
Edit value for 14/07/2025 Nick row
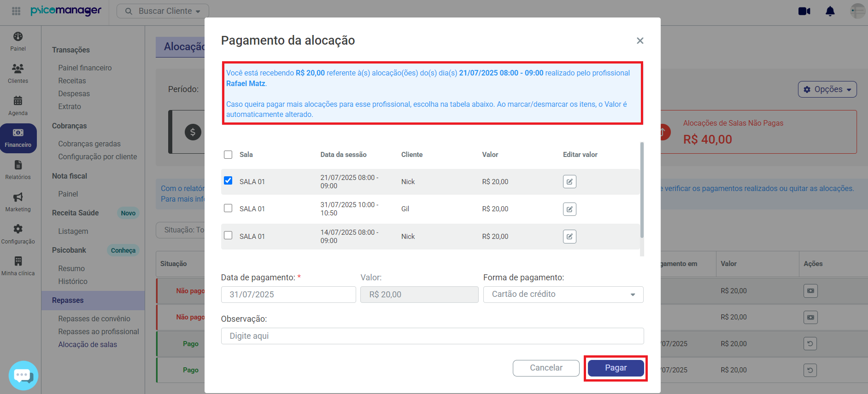[569, 237]
